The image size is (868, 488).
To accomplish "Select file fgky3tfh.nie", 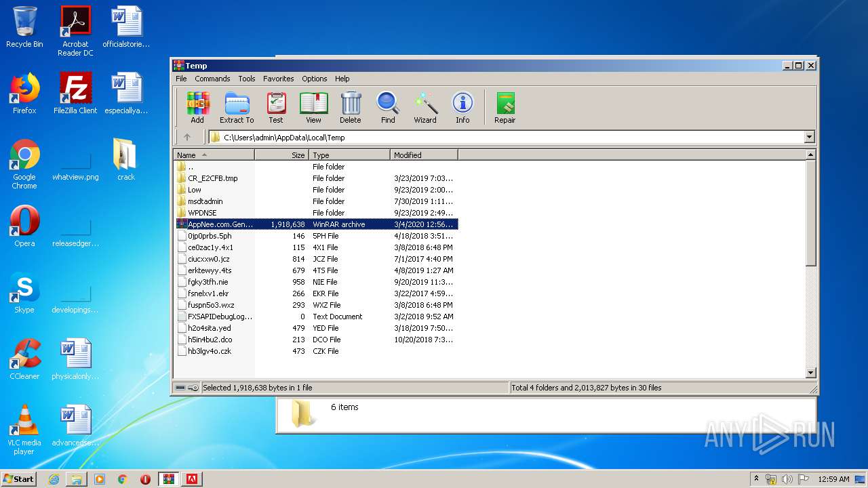I will pyautogui.click(x=316, y=282).
